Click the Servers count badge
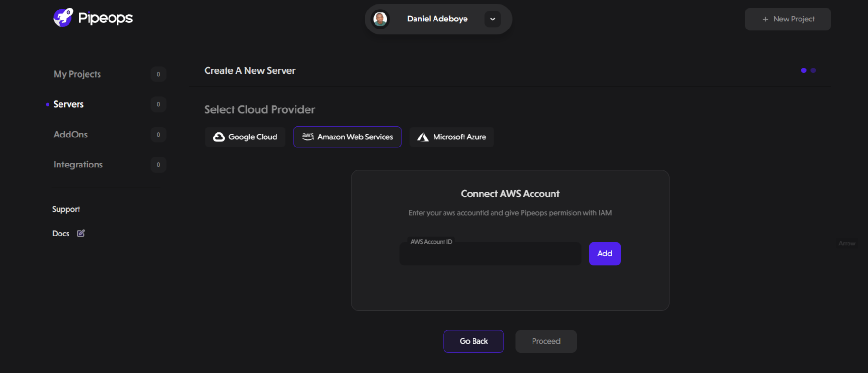This screenshot has width=868, height=373. (x=158, y=104)
